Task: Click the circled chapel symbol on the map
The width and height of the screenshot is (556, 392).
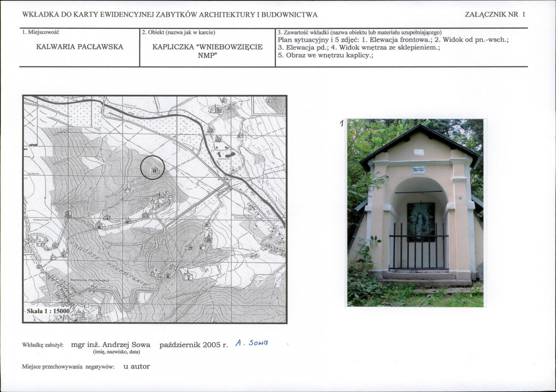Action: point(153,169)
